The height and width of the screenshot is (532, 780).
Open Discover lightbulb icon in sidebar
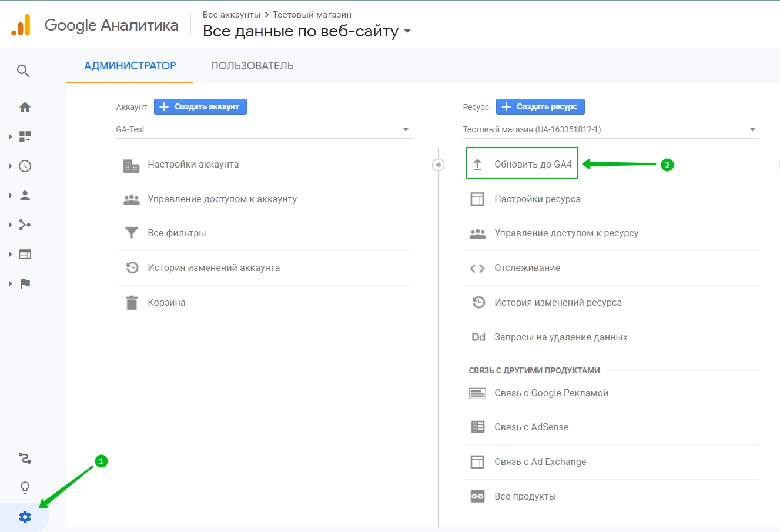coord(25,487)
